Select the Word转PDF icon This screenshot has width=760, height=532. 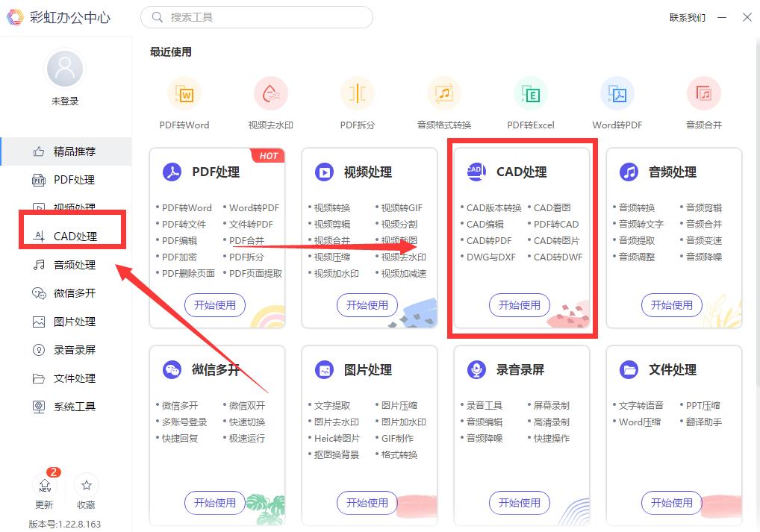coord(617,93)
